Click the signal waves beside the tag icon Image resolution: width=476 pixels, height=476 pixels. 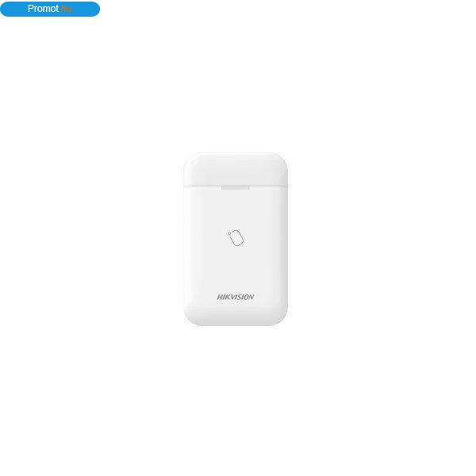229,234
